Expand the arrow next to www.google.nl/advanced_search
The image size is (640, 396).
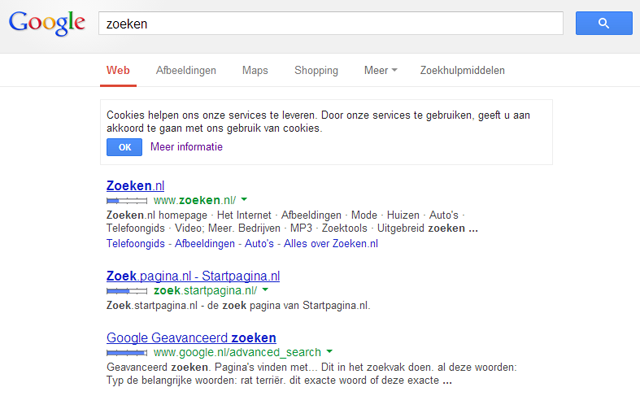coord(330,351)
